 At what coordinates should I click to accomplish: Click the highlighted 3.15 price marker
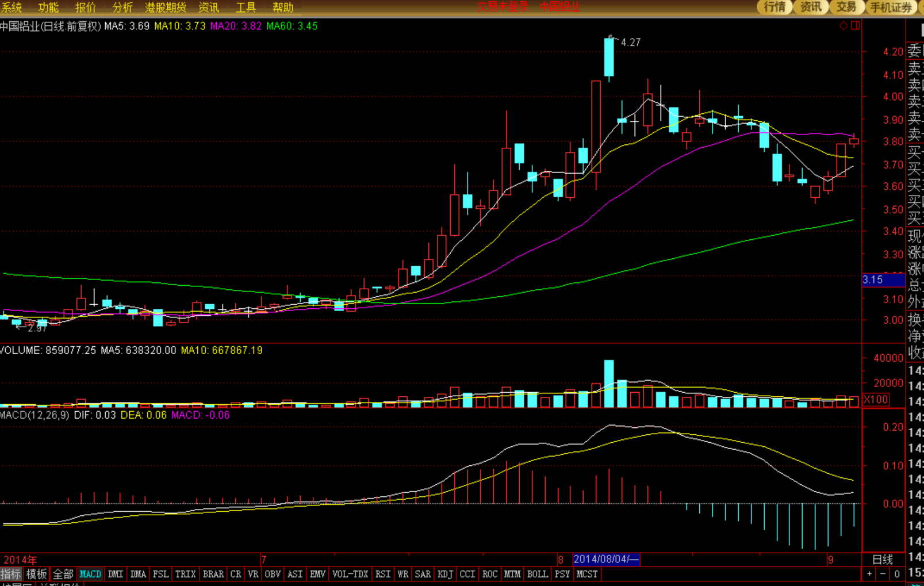point(883,279)
